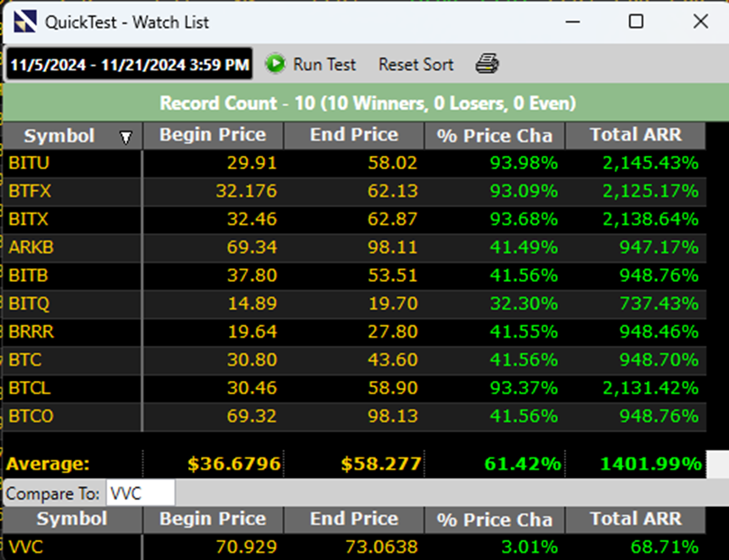Sort by % Price Change column header

pos(495,136)
